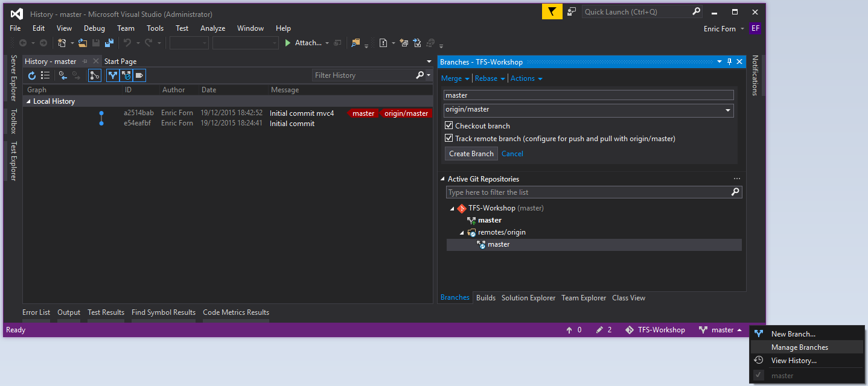This screenshot has width=868, height=386.
Task: Click the New Project toolbar icon
Action: point(62,43)
